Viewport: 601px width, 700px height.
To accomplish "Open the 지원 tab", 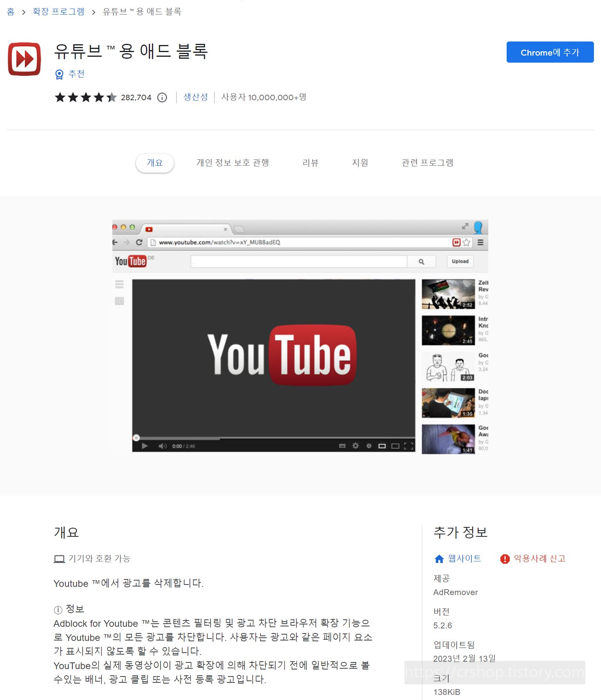I will point(360,163).
